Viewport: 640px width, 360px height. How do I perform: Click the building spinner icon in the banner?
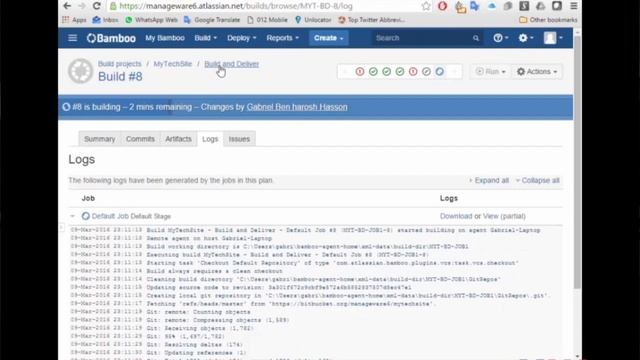pyautogui.click(x=66, y=107)
